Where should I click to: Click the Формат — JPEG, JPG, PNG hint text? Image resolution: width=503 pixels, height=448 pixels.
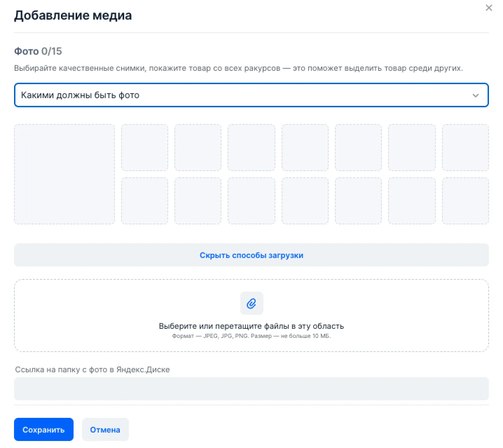tap(251, 336)
